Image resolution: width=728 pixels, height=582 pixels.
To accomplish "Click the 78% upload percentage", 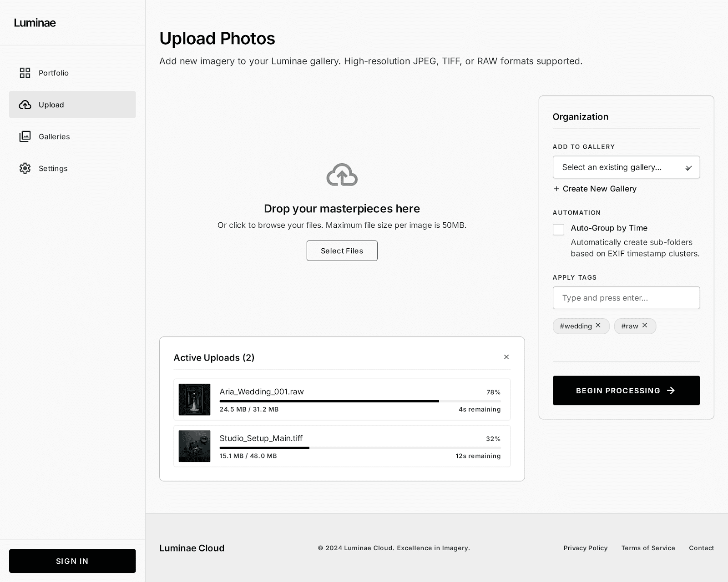I will click(493, 392).
